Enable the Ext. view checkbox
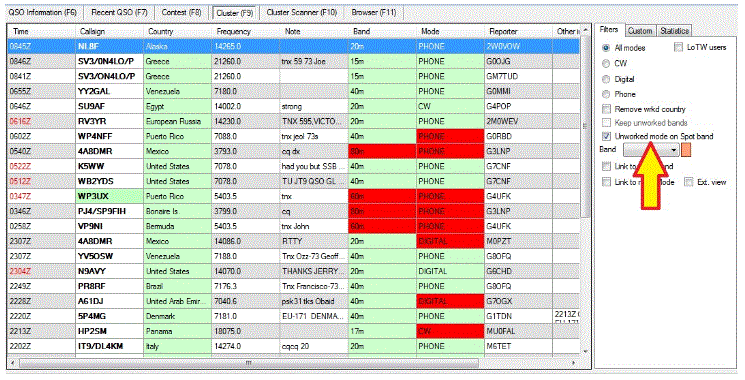Screen dimensions: 745x380 click(689, 182)
